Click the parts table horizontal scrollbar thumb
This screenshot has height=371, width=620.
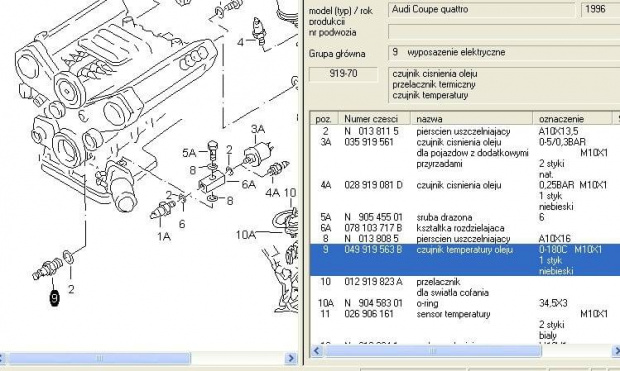(433, 351)
